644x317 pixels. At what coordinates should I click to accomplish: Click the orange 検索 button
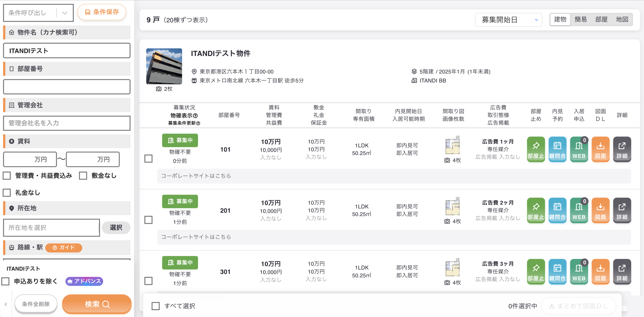pos(97,304)
